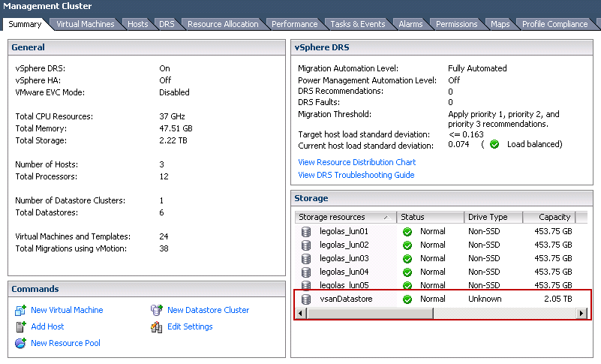Screen dimensions: 601x364
Task: Open View Resource Distribution Chart link
Action: (x=356, y=162)
